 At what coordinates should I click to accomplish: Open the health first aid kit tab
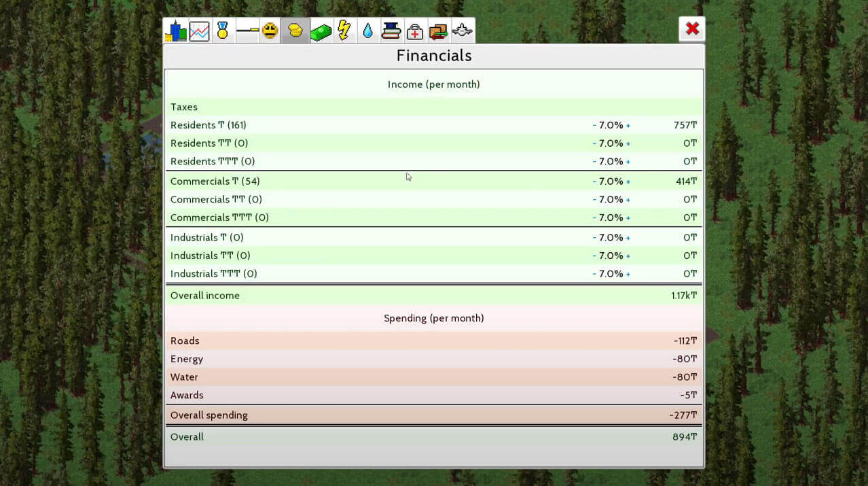point(414,31)
